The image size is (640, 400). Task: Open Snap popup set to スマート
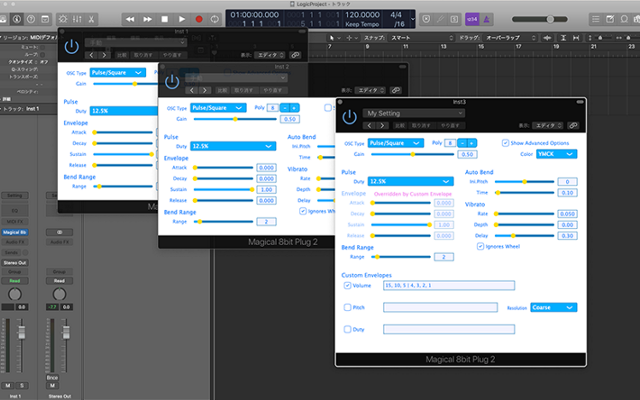point(422,38)
